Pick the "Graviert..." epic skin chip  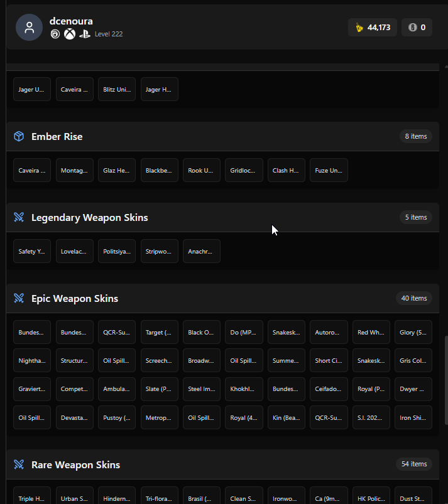coord(32,389)
